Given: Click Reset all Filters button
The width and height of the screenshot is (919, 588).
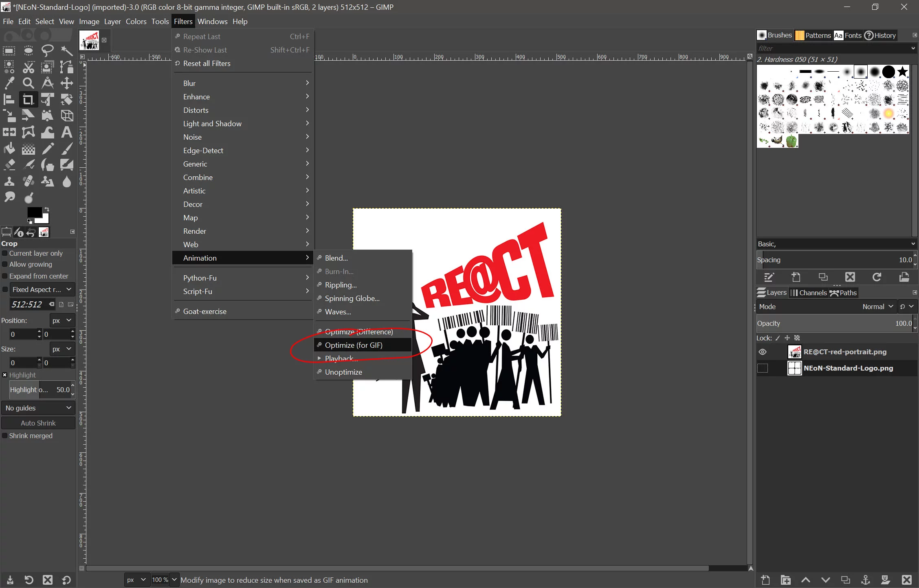Looking at the screenshot, I should (207, 63).
